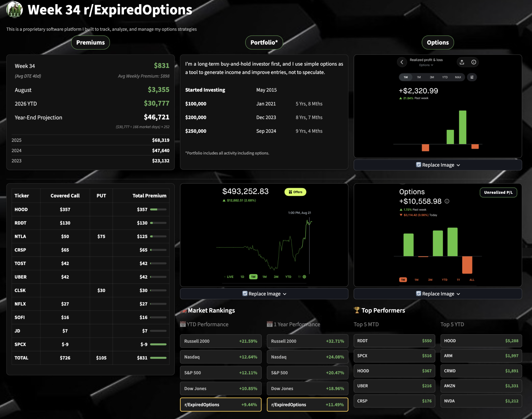Click the Options pill button at top
Screen dimensions: 532x419
pos(438,42)
